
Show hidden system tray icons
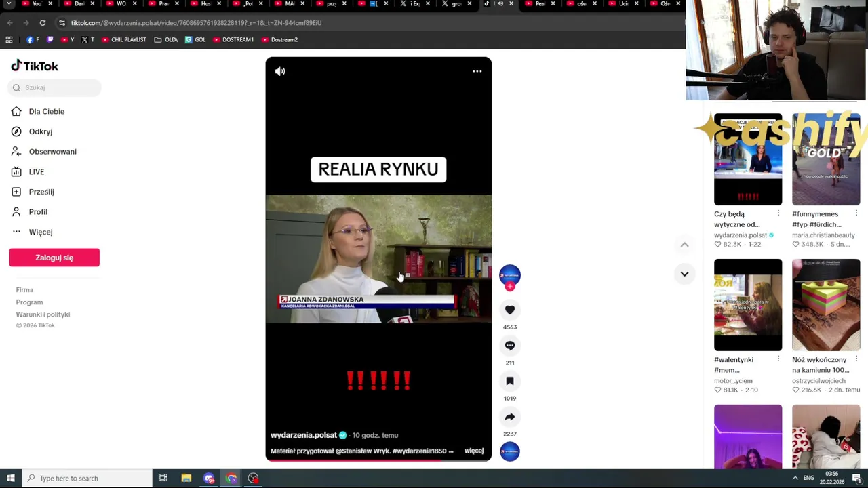[795, 479]
